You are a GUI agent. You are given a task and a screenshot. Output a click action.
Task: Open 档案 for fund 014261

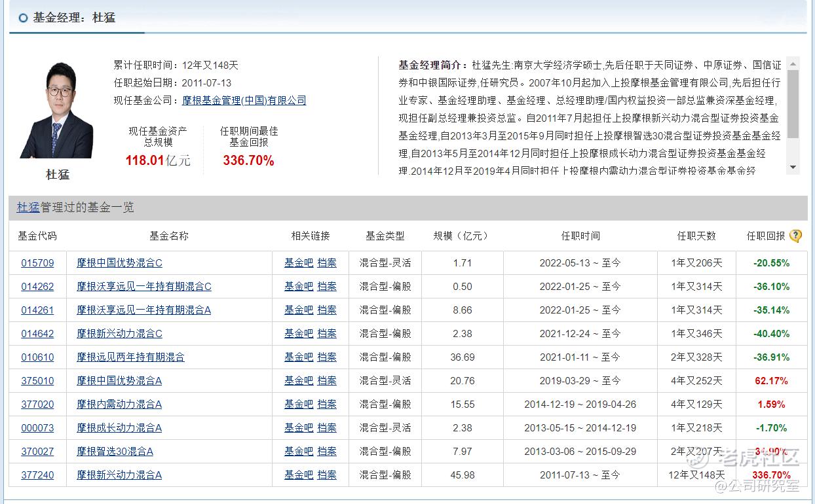(327, 310)
